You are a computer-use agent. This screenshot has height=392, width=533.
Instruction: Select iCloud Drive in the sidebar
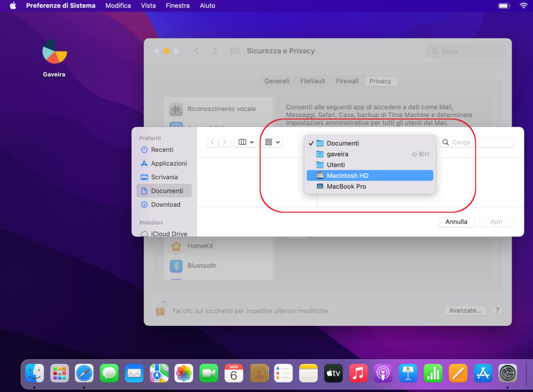164,233
